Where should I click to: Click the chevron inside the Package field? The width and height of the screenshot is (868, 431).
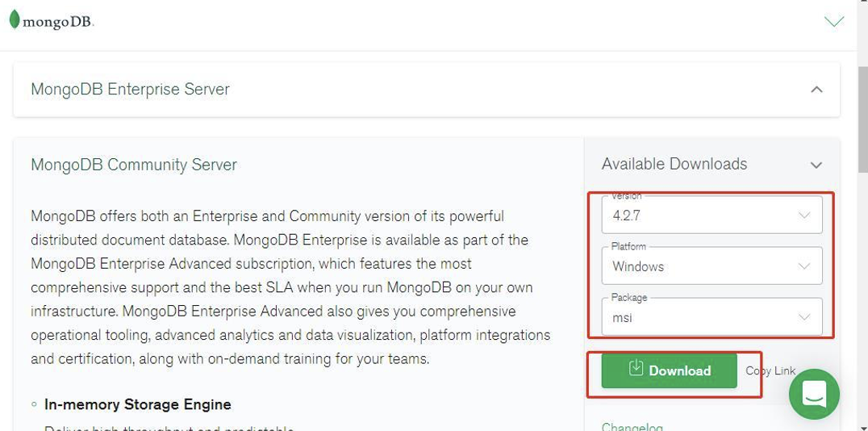(x=804, y=317)
